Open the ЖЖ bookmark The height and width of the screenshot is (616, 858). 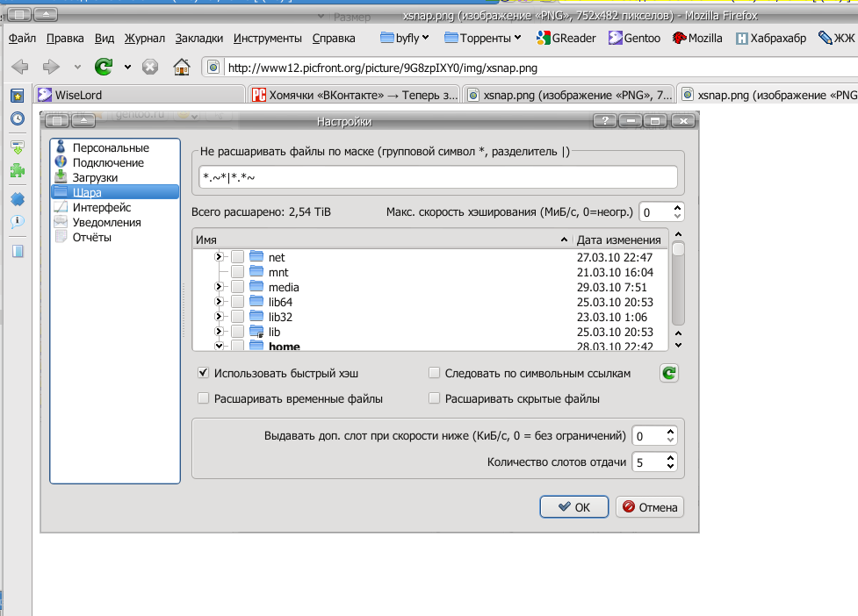point(837,38)
